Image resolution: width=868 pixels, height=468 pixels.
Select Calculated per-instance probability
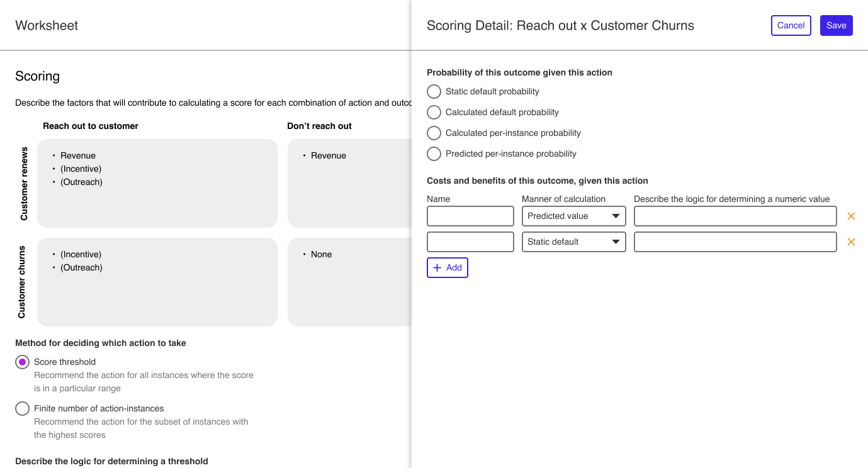[434, 133]
